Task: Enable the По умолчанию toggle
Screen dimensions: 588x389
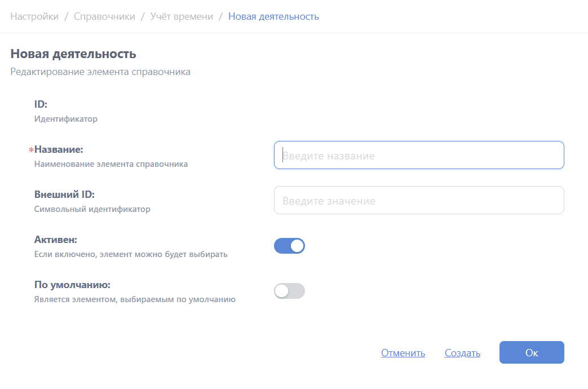Action: pos(289,291)
